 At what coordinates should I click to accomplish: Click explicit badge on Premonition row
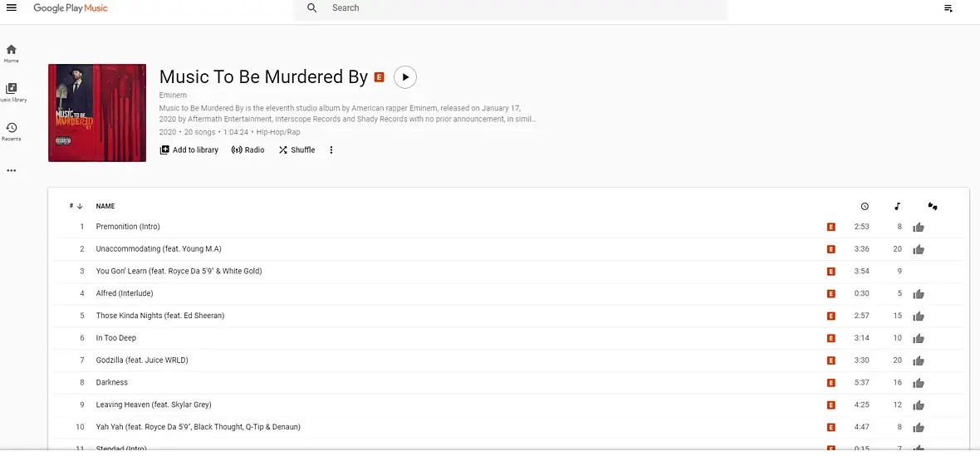pos(831,227)
